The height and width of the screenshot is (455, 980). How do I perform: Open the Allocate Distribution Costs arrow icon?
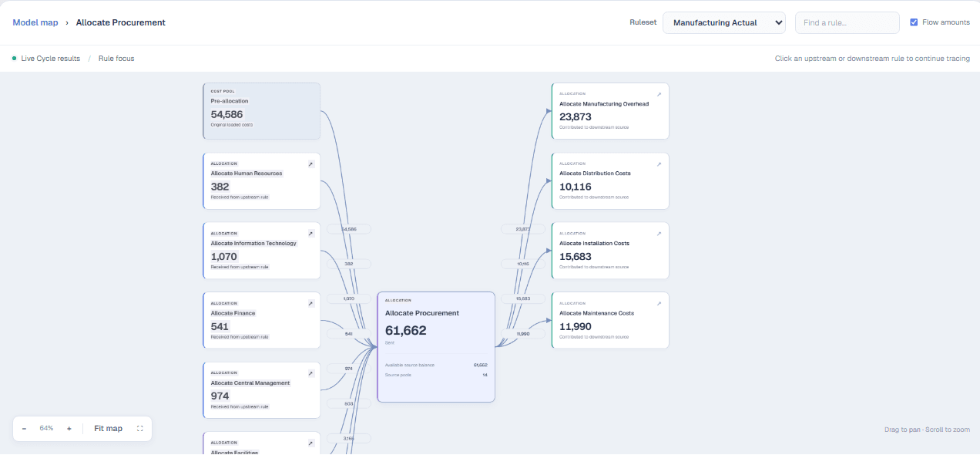click(659, 164)
